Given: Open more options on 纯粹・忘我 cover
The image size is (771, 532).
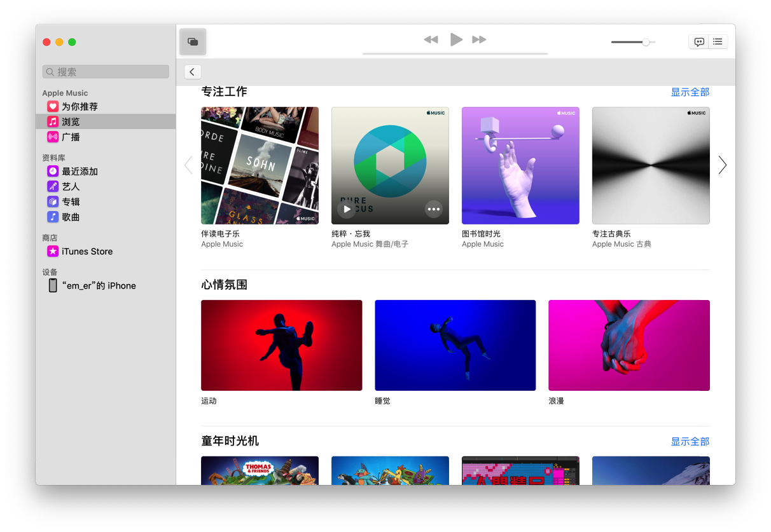Looking at the screenshot, I should (433, 209).
